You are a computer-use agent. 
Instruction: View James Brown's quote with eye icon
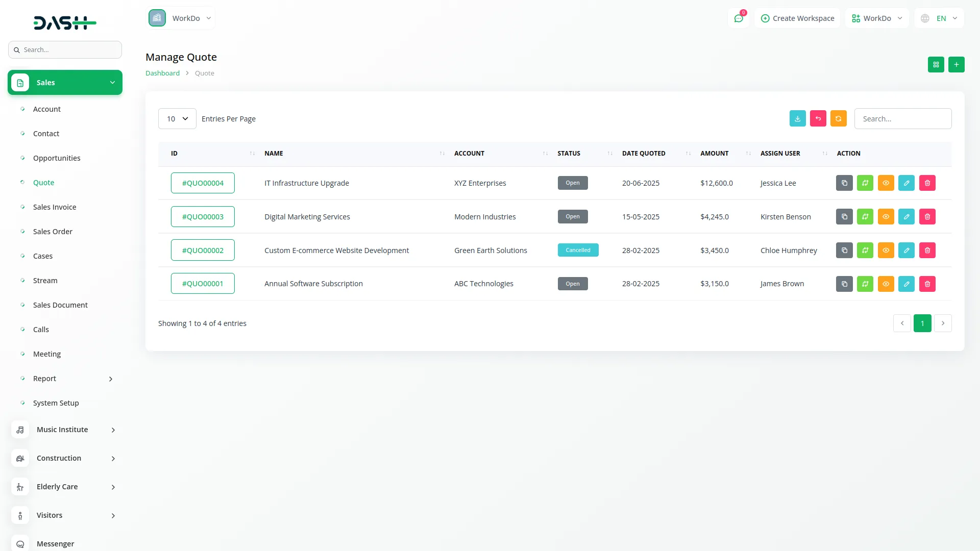point(886,284)
